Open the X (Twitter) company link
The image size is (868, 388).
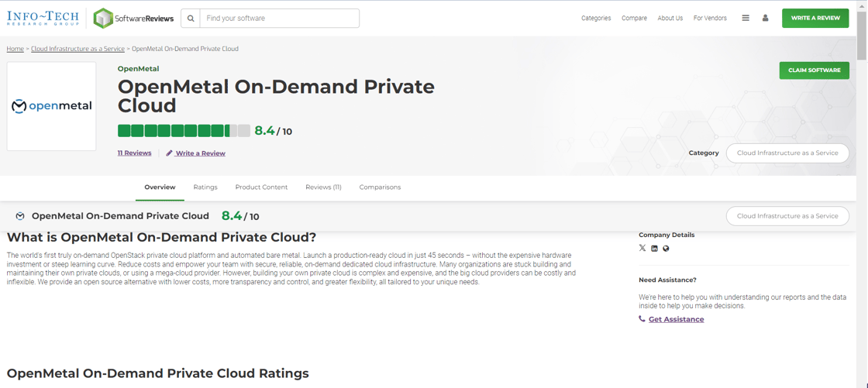click(642, 249)
